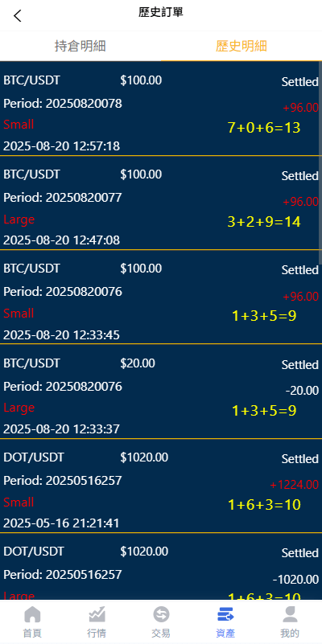The image size is (322, 644).
Task: Open the DOT/USDT order with +1224.00 profit
Action: point(161,486)
